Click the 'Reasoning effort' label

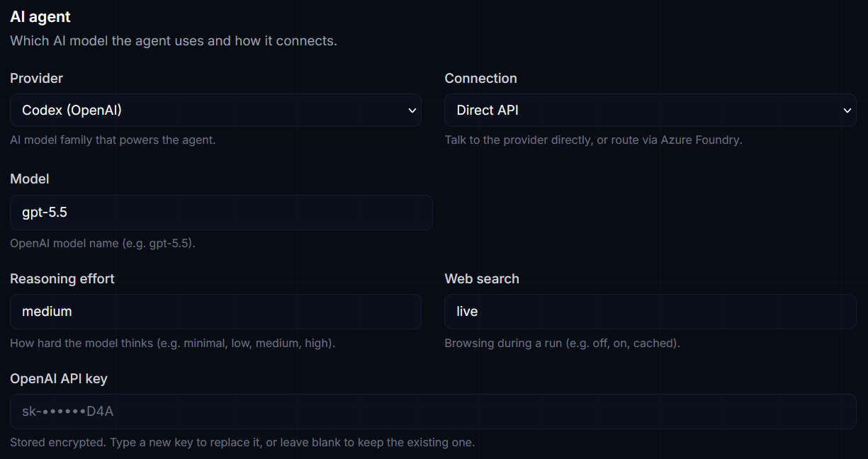pyautogui.click(x=62, y=278)
